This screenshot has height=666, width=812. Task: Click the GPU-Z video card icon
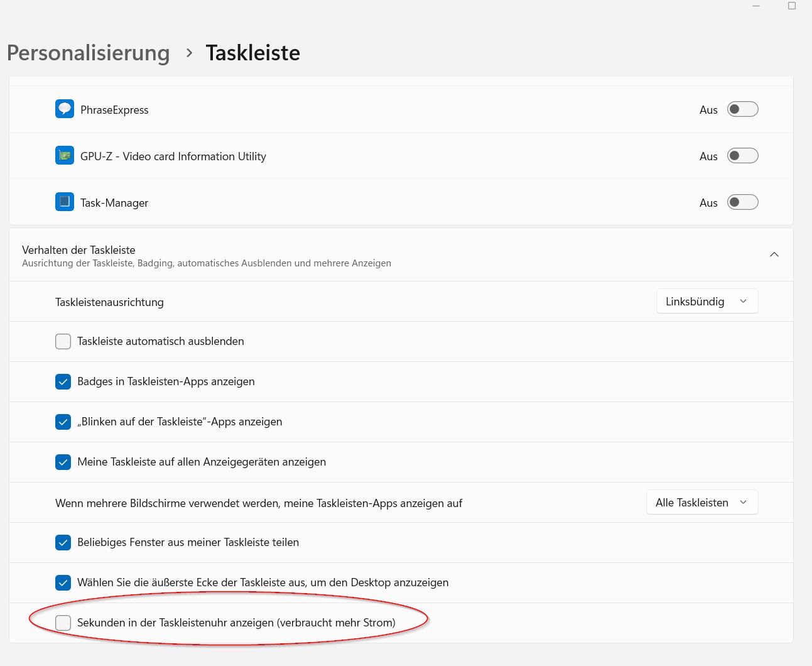coord(65,156)
